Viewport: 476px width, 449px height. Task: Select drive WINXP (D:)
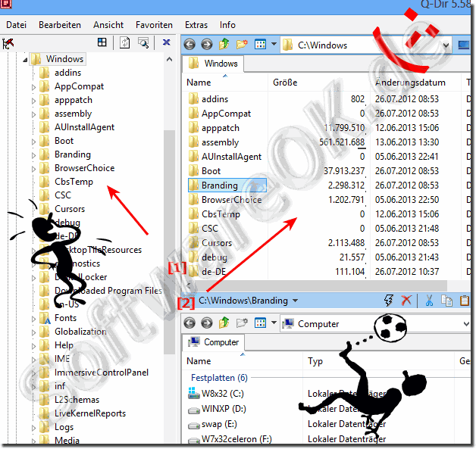click(x=217, y=409)
